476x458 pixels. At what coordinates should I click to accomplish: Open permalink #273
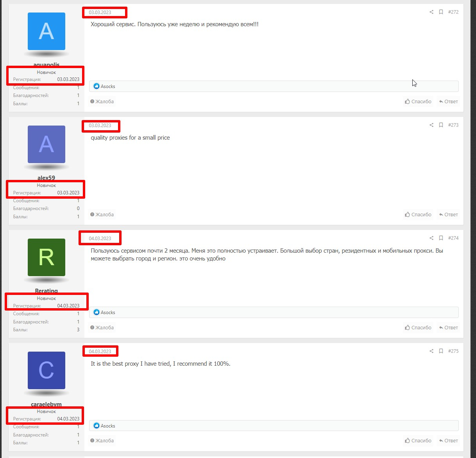(x=453, y=125)
